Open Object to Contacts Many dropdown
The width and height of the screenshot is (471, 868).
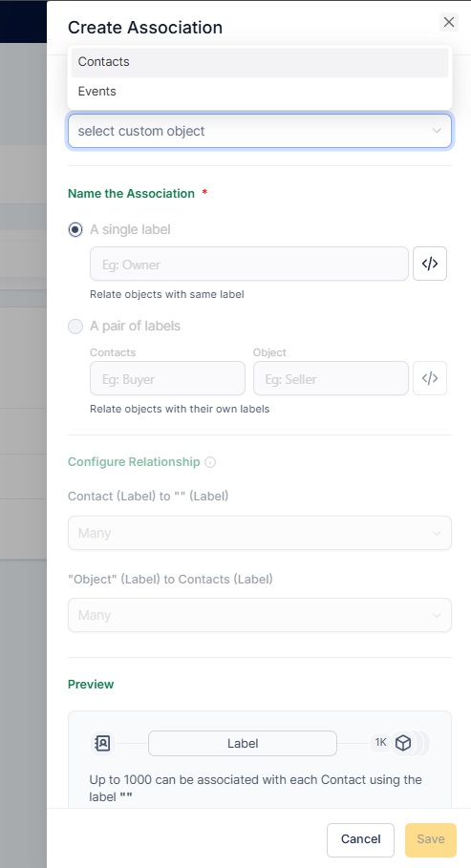point(259,615)
